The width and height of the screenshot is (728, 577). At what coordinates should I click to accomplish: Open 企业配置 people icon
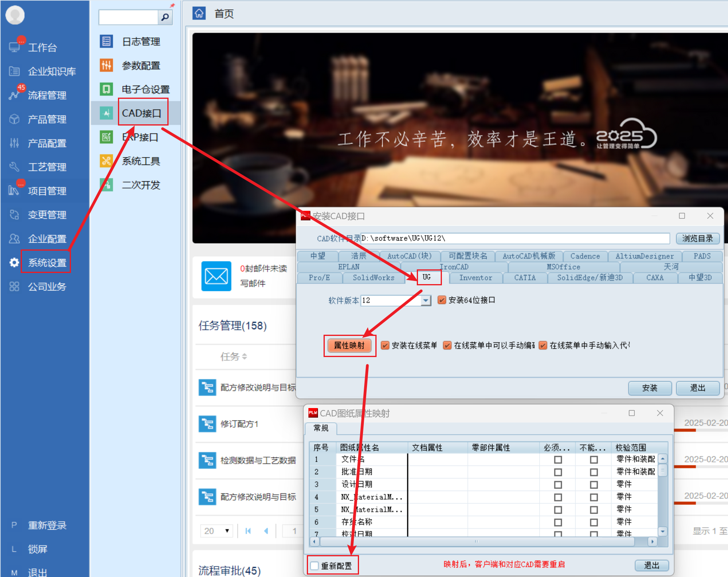coord(14,239)
